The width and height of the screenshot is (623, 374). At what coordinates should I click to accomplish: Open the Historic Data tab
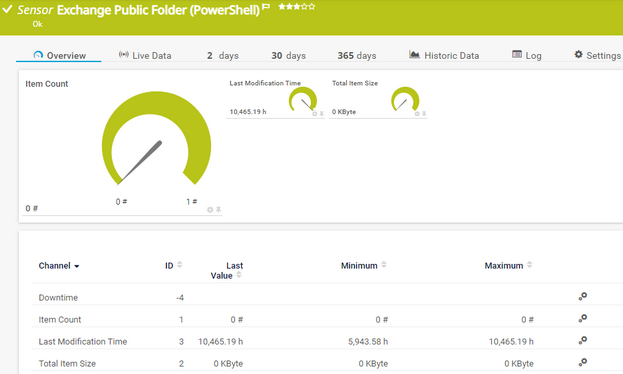[444, 55]
